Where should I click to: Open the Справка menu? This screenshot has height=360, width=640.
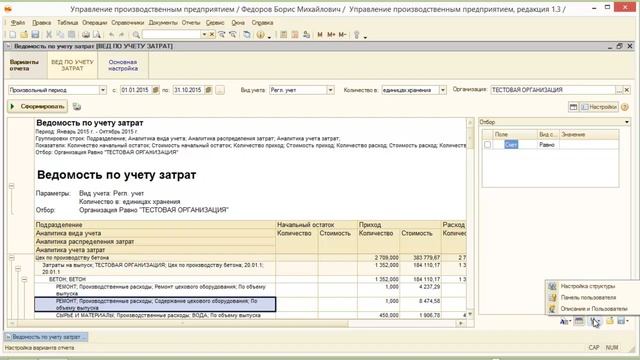click(262, 23)
